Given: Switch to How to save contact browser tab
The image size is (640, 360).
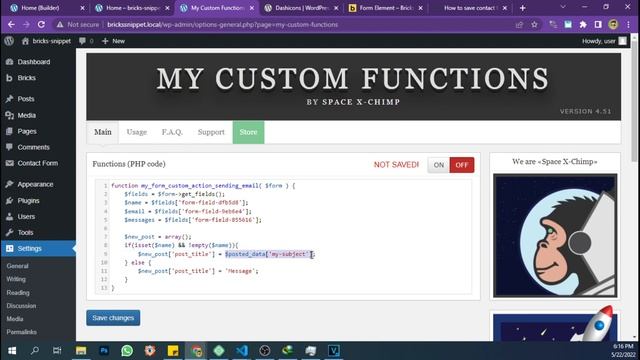Looking at the screenshot, I should [x=469, y=8].
